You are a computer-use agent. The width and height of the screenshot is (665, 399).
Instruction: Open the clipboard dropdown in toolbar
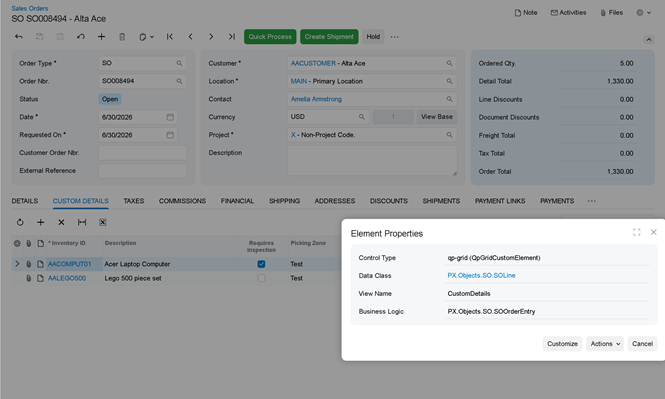pyautogui.click(x=146, y=37)
